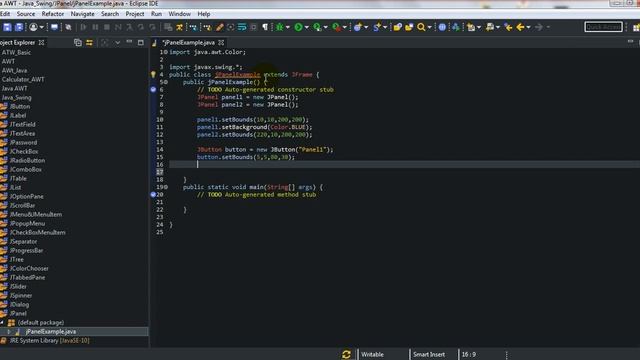Click the Open Type icon
This screenshot has height=360, width=640.
pos(397,27)
